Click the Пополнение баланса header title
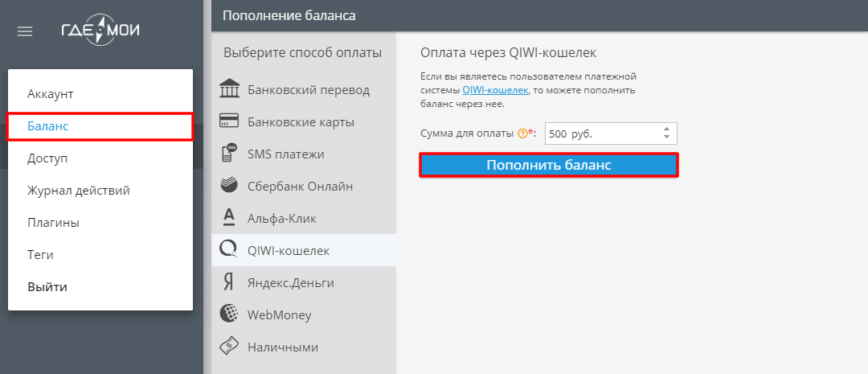Image resolution: width=868 pixels, height=374 pixels. point(289,15)
